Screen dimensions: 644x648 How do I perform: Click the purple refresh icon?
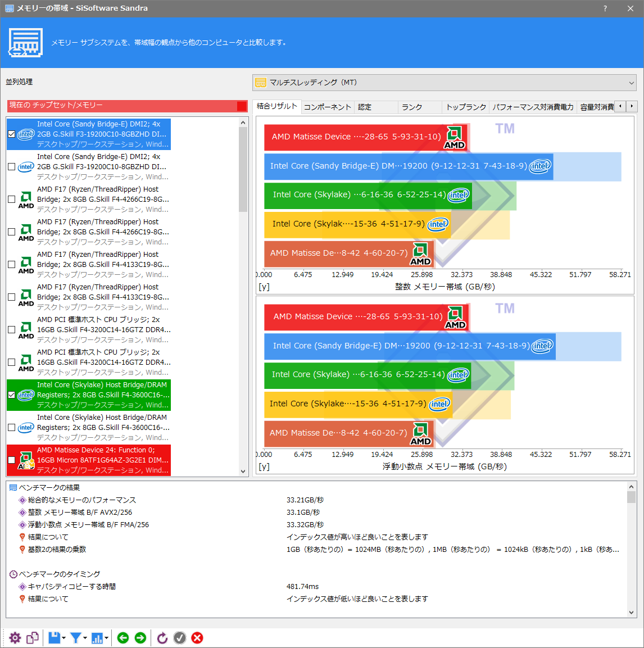pyautogui.click(x=162, y=638)
